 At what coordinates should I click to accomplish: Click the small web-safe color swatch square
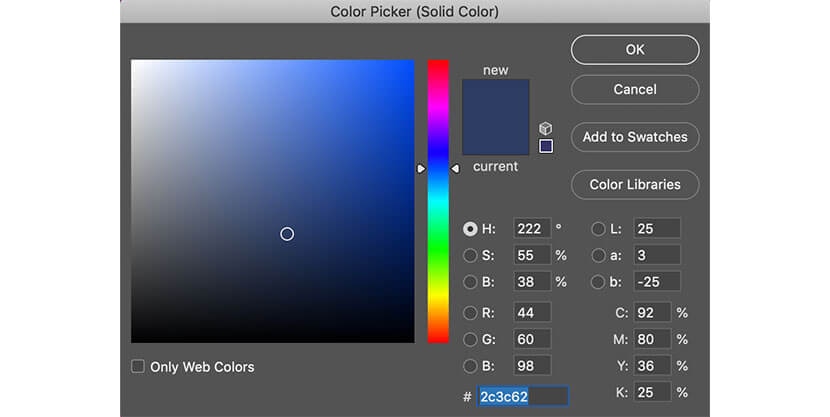click(x=545, y=146)
